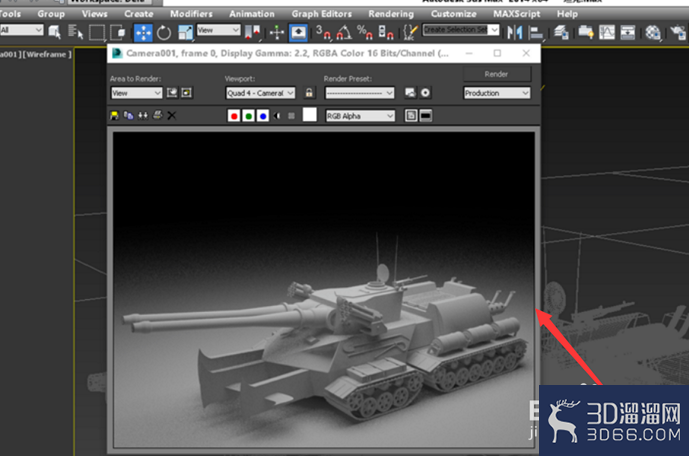This screenshot has height=456, width=689.
Task: Click the Render button
Action: click(497, 74)
